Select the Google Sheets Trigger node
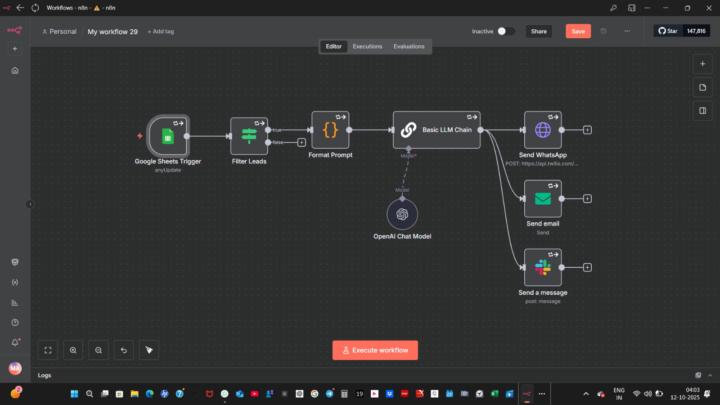 [x=168, y=136]
